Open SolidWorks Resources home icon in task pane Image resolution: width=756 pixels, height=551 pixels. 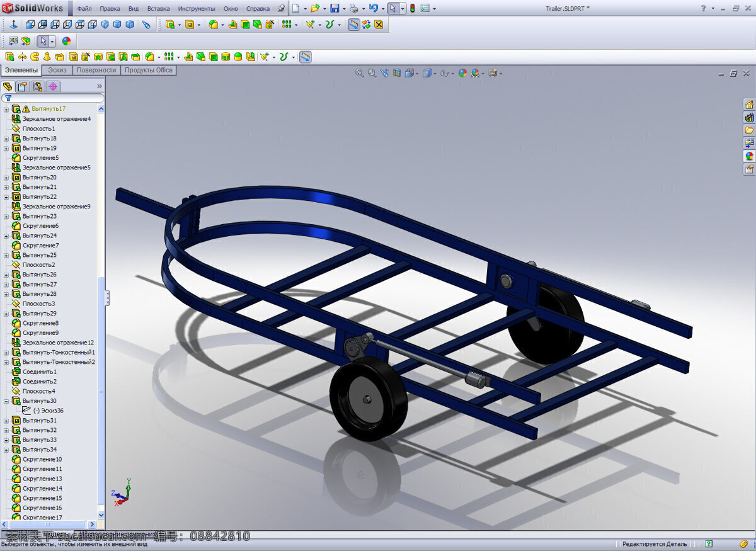[x=749, y=105]
